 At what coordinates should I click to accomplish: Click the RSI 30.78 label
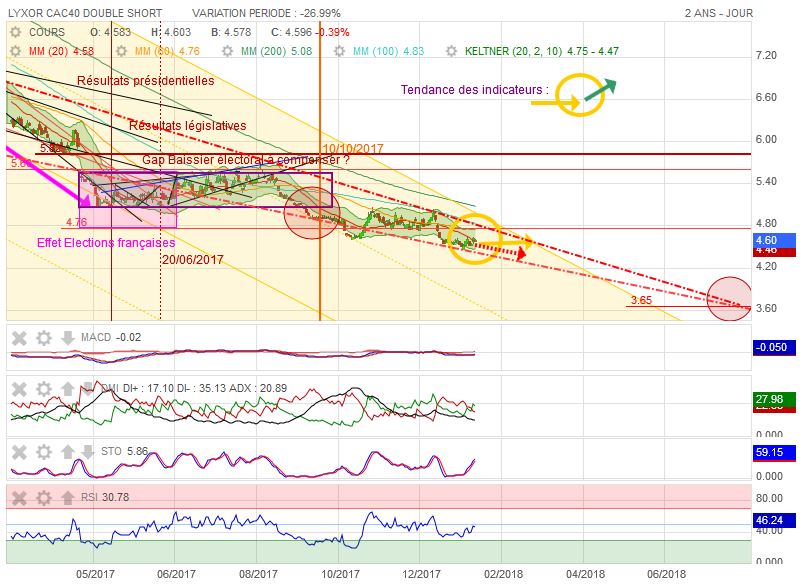pos(105,497)
